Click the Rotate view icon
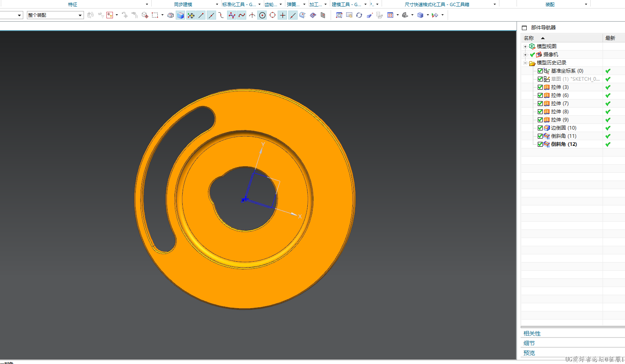The image size is (625, 364). click(359, 15)
